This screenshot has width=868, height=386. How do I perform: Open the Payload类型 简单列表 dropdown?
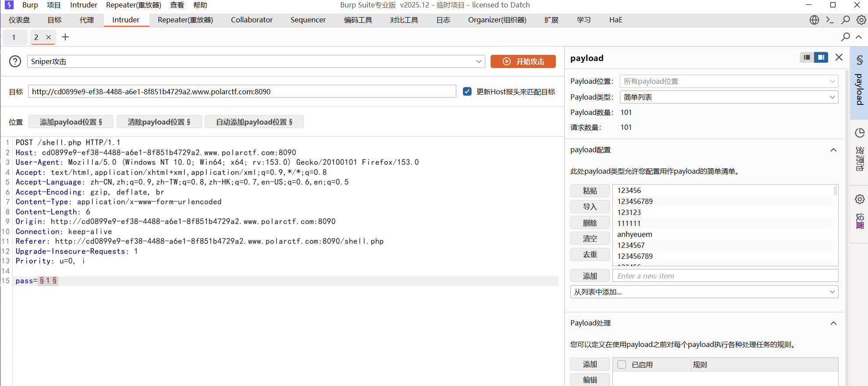tap(729, 97)
